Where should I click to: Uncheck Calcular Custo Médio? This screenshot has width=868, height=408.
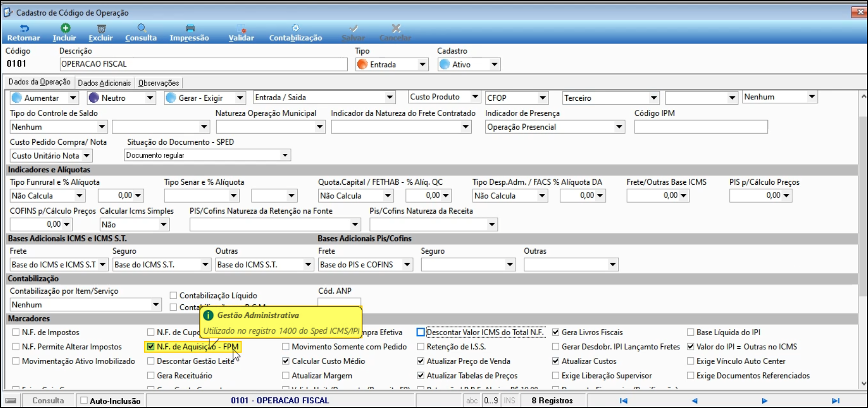pos(286,361)
